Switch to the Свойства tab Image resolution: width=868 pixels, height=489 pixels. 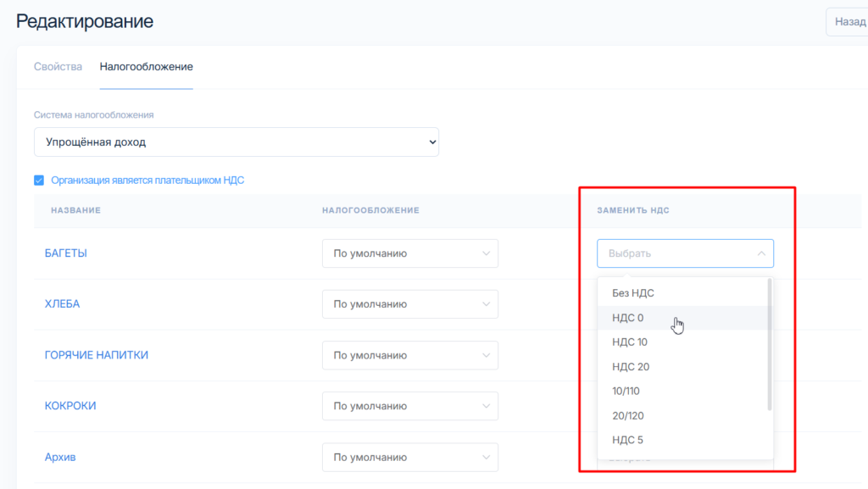pyautogui.click(x=58, y=67)
